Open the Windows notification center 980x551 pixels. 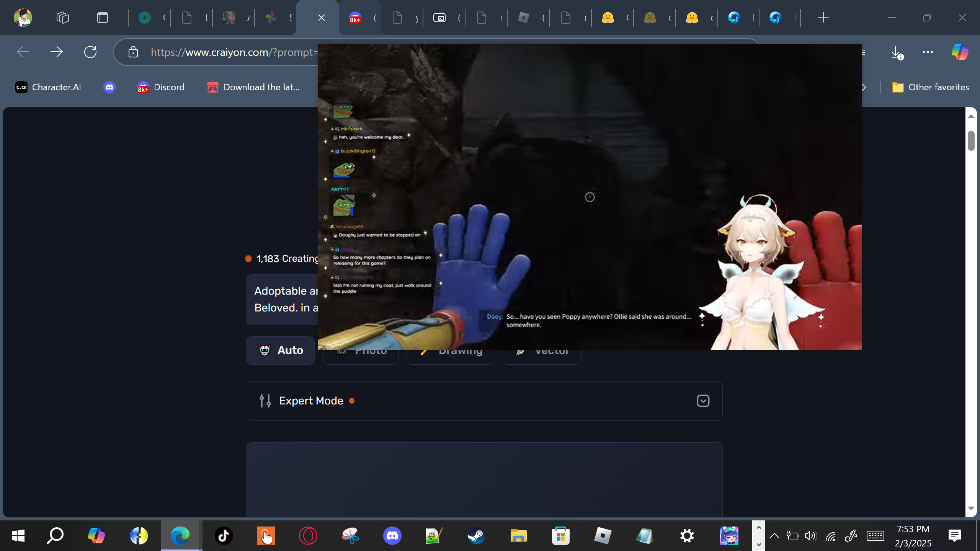coord(955,536)
